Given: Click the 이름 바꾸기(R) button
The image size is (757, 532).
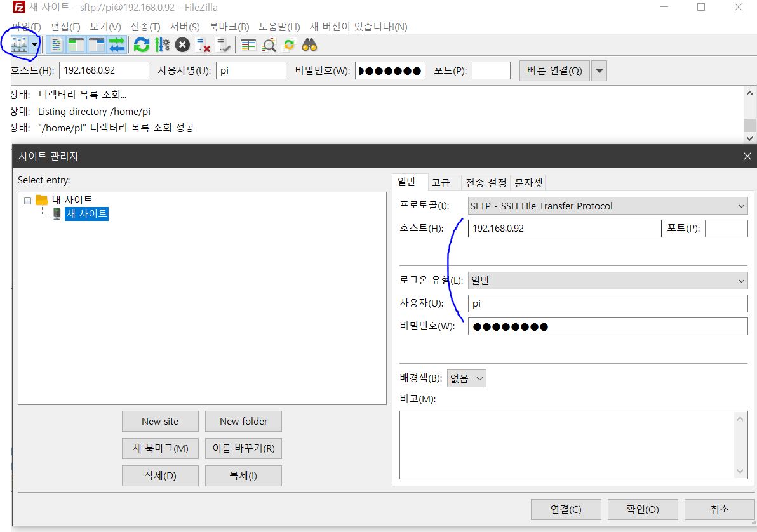Looking at the screenshot, I should 243,448.
